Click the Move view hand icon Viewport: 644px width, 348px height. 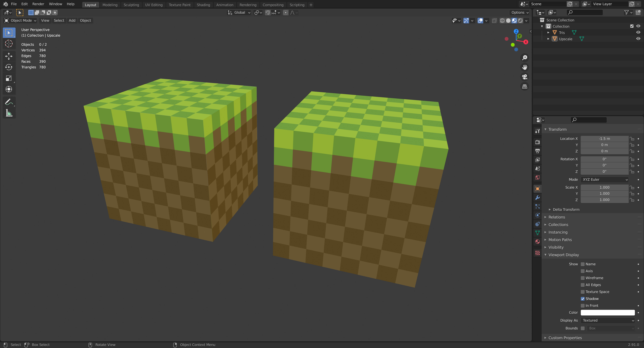pyautogui.click(x=525, y=67)
